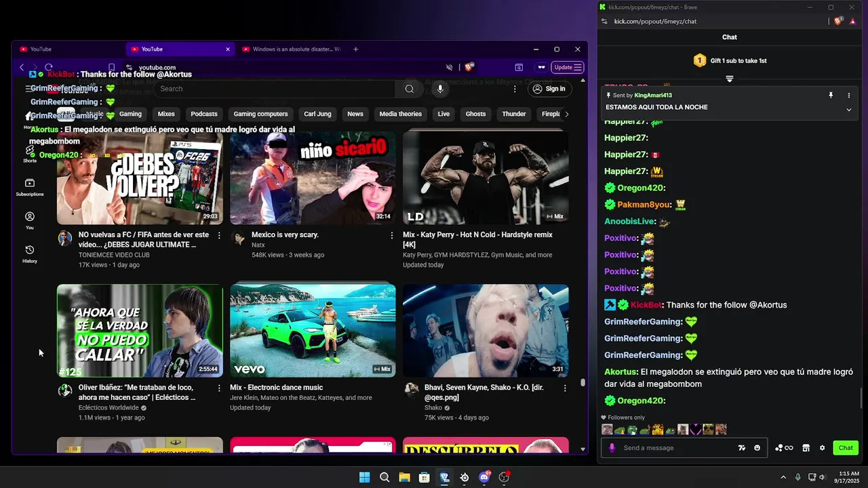
Task: Click Brave Shields lion icon
Action: point(469,67)
